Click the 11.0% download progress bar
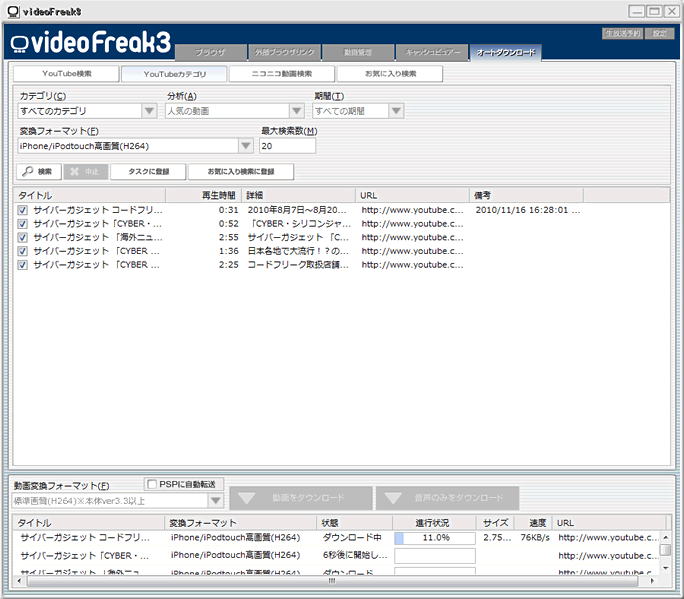The width and height of the screenshot is (684, 599). 434,538
